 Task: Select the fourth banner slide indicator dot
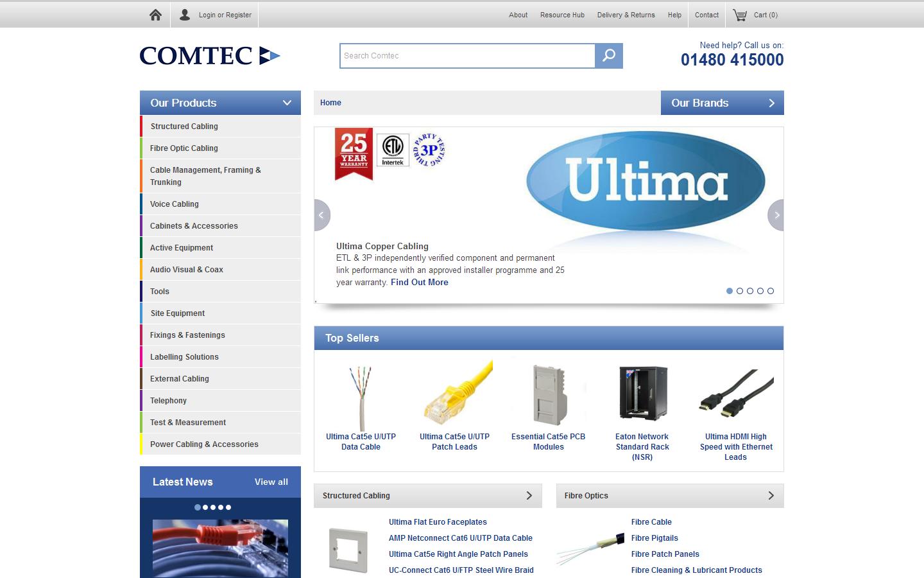760,291
